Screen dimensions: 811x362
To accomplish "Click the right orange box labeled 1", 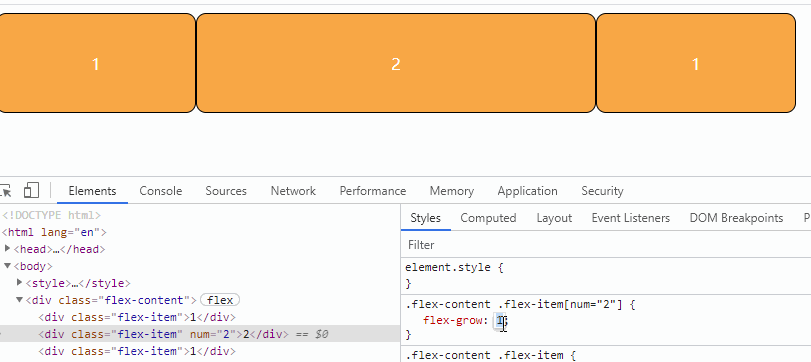I will pyautogui.click(x=696, y=63).
